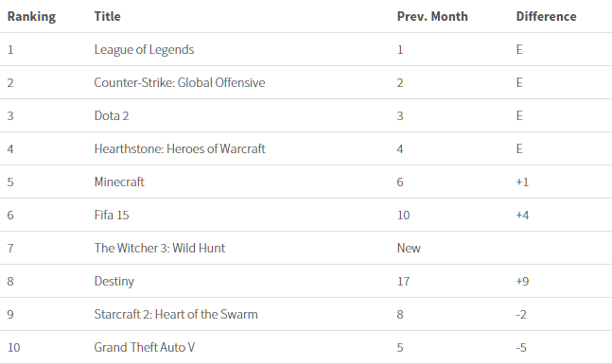Click Starcraft 2: Heart of the Swarm

[x=176, y=315]
